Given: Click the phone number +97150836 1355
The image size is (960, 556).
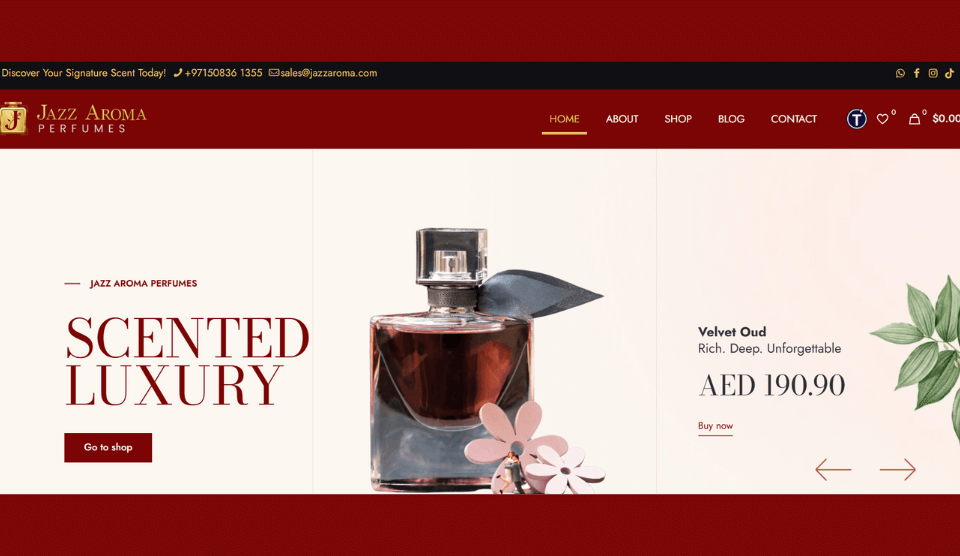Looking at the screenshot, I should pyautogui.click(x=218, y=73).
